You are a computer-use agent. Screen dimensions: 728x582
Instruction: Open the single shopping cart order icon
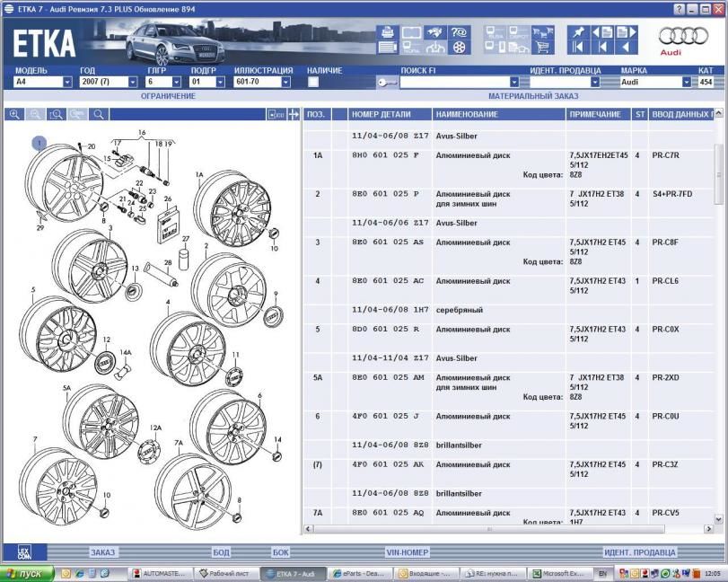543,48
